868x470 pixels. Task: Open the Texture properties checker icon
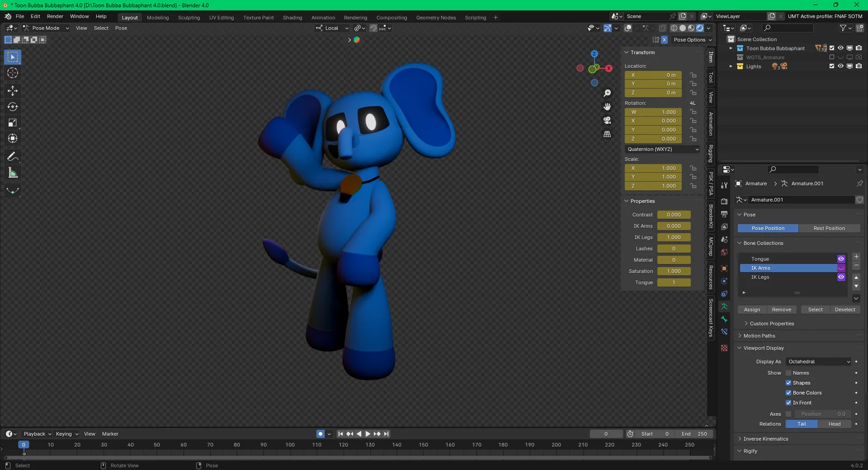point(724,348)
